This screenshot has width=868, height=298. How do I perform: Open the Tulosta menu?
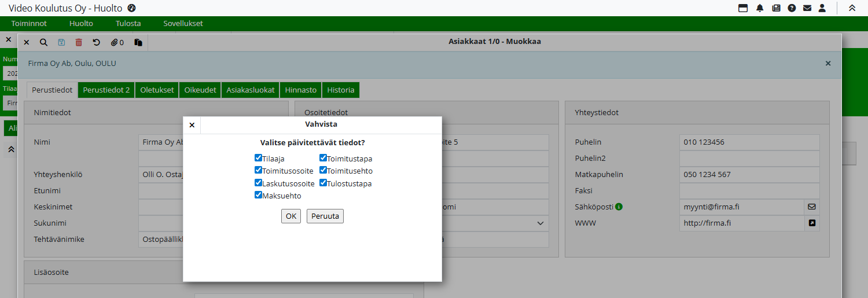click(x=128, y=24)
